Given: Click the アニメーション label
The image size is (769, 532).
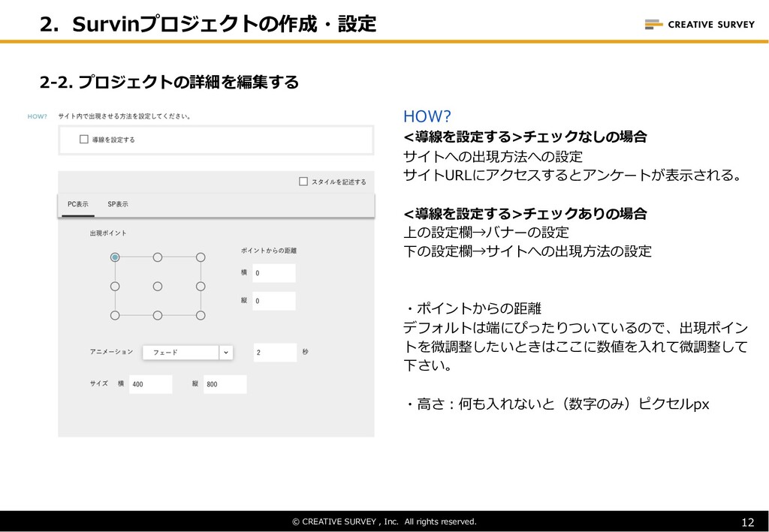Looking at the screenshot, I should [111, 352].
